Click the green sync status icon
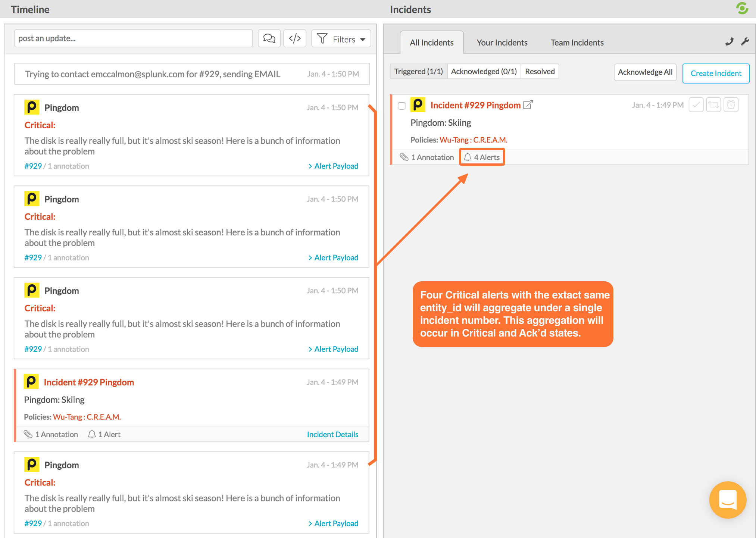756x538 pixels. point(742,8)
